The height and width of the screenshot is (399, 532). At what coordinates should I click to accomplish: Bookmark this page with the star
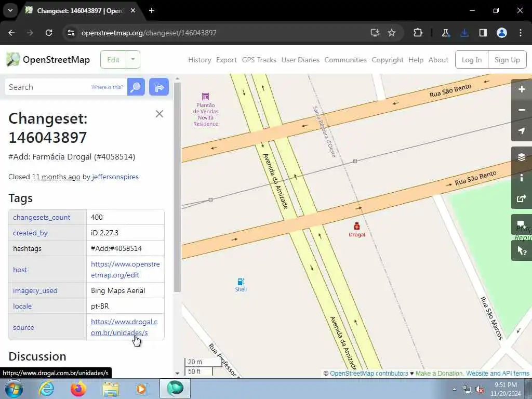pyautogui.click(x=392, y=33)
